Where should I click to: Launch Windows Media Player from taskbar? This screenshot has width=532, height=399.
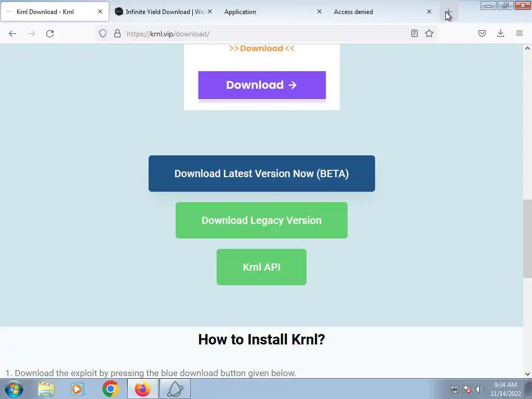[x=78, y=389]
